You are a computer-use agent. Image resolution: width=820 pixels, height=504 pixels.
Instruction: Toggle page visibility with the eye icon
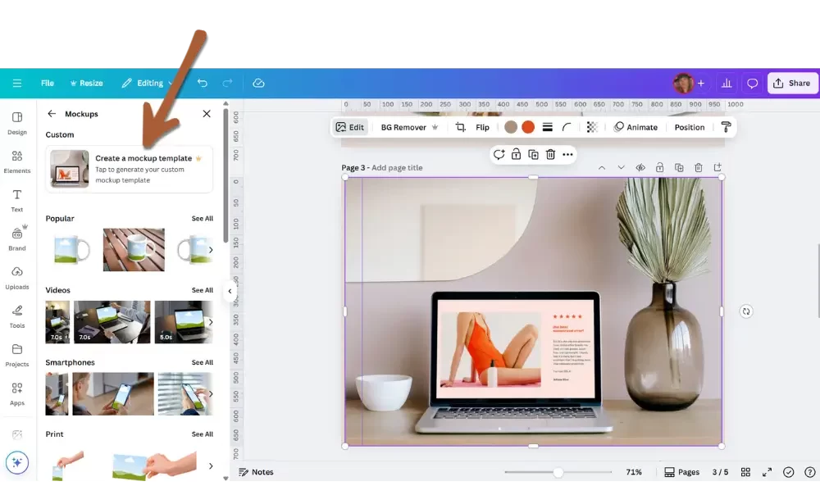pos(640,167)
